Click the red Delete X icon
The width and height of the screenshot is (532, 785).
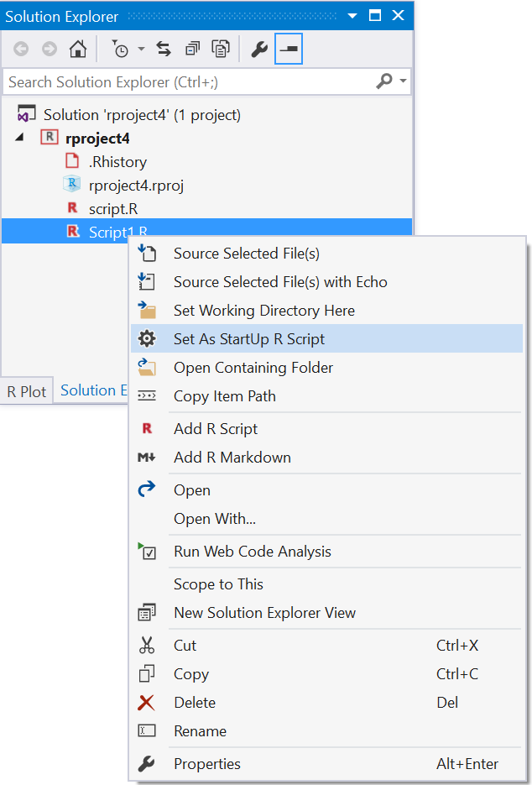pos(146,703)
